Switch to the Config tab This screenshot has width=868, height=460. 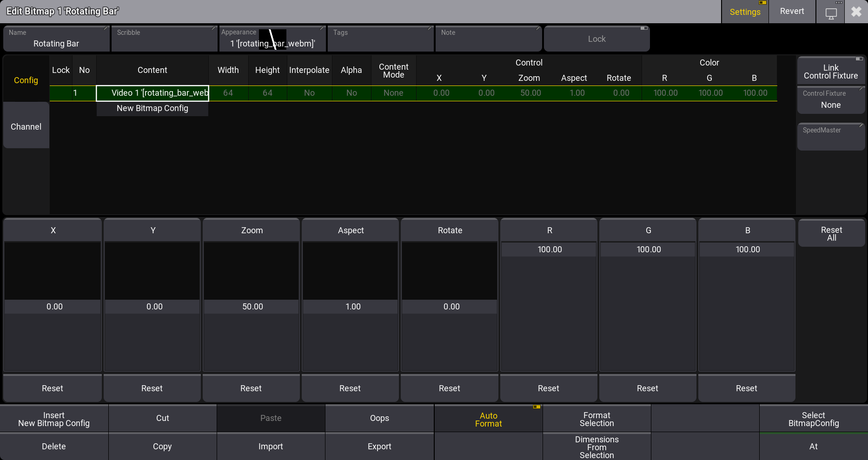tap(26, 80)
